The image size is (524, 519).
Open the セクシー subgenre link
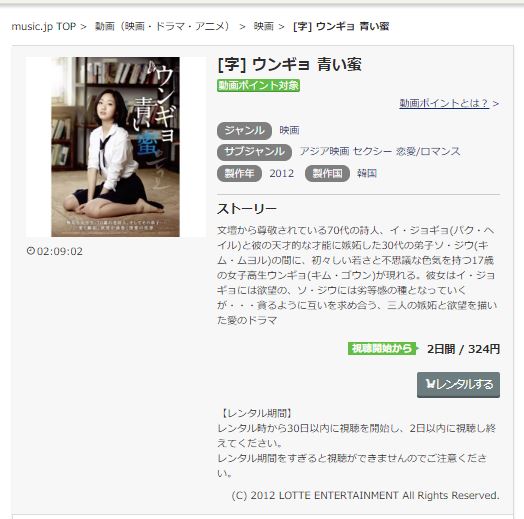click(373, 152)
